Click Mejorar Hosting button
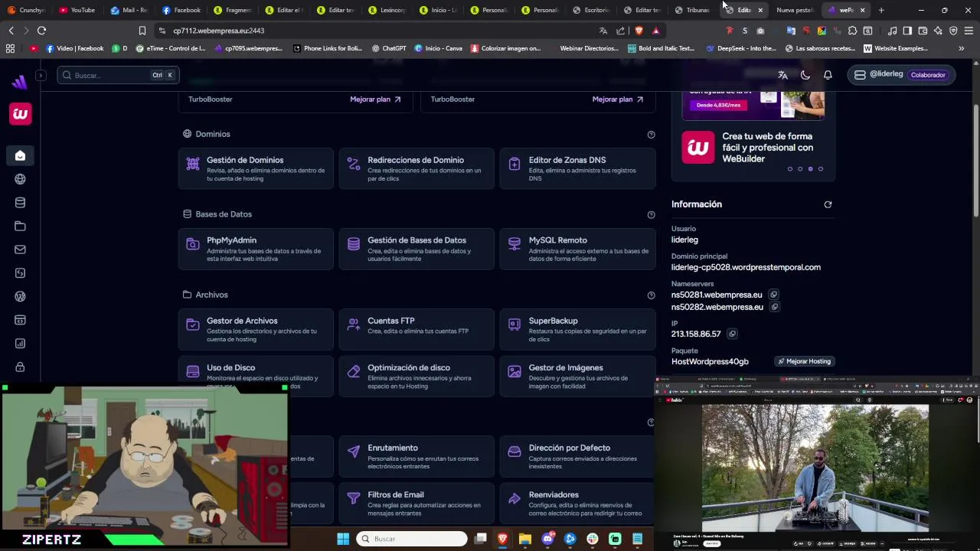This screenshot has width=980, height=551. (804, 361)
